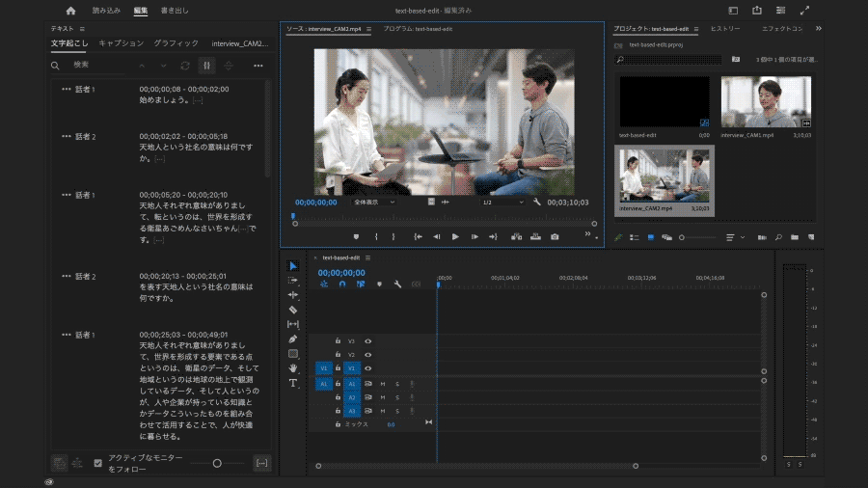Select the Track Select Forward tool

tap(293, 281)
